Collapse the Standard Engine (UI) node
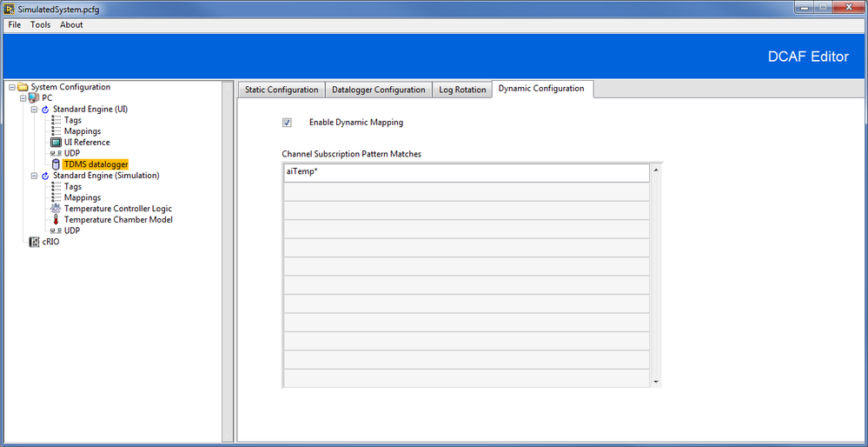 (x=34, y=110)
